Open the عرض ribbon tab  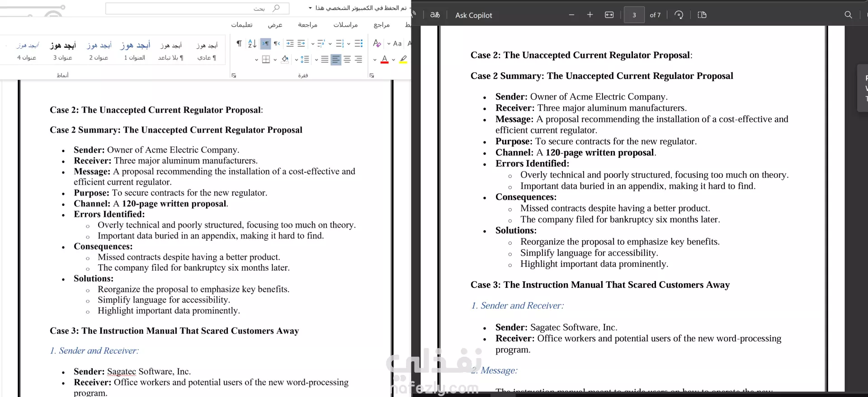[x=275, y=24]
